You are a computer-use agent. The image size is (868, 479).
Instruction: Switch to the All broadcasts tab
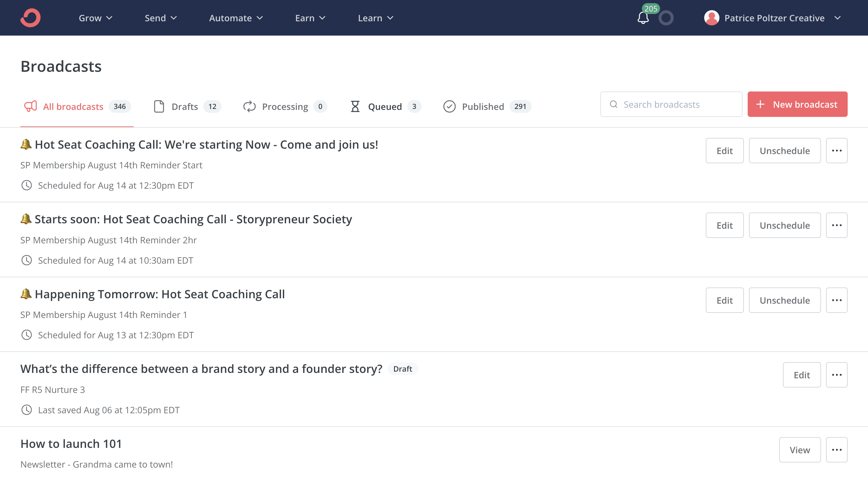pyautogui.click(x=77, y=106)
